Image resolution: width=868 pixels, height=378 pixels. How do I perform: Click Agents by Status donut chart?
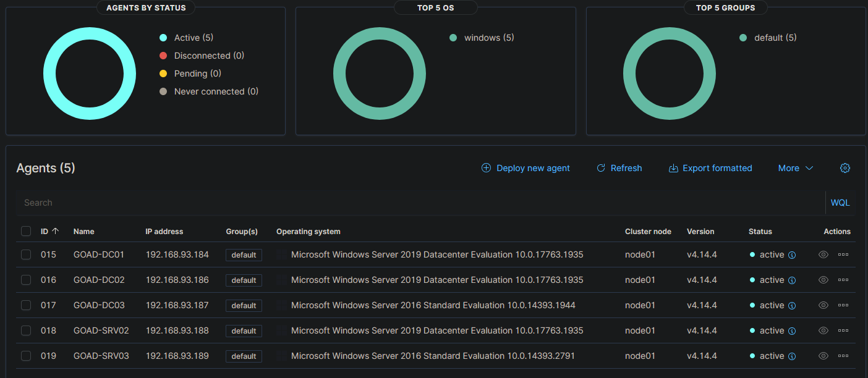point(90,73)
